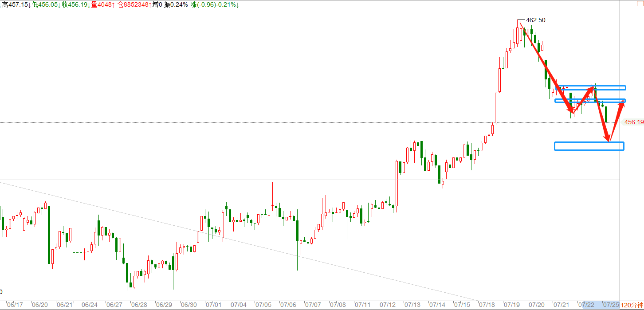Select the 06/28 date on time axis
This screenshot has height=310, width=644.
tap(140, 305)
